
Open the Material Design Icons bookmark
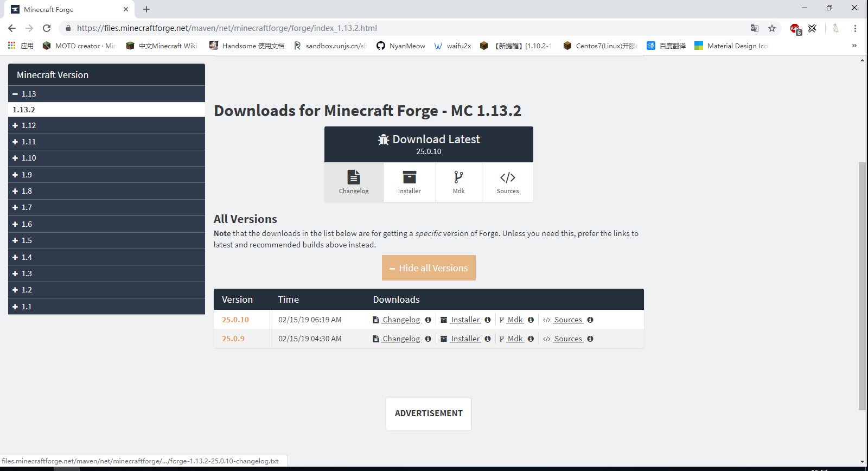pyautogui.click(x=731, y=46)
